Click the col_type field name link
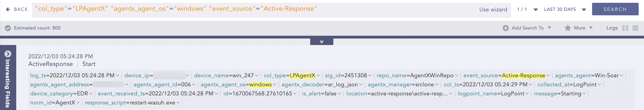The width and height of the screenshot is (644, 110). [x=275, y=75]
